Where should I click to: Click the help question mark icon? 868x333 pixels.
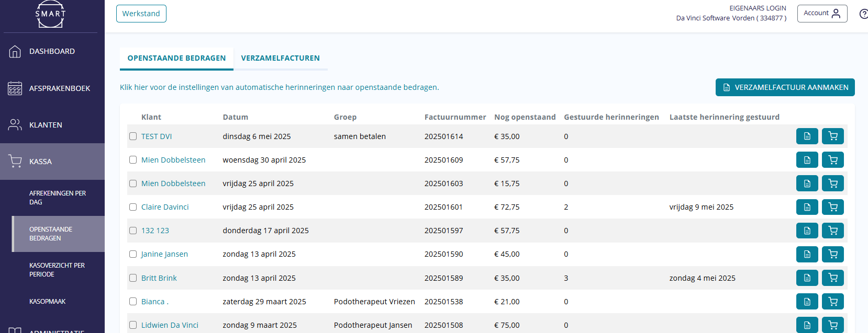pos(863,14)
